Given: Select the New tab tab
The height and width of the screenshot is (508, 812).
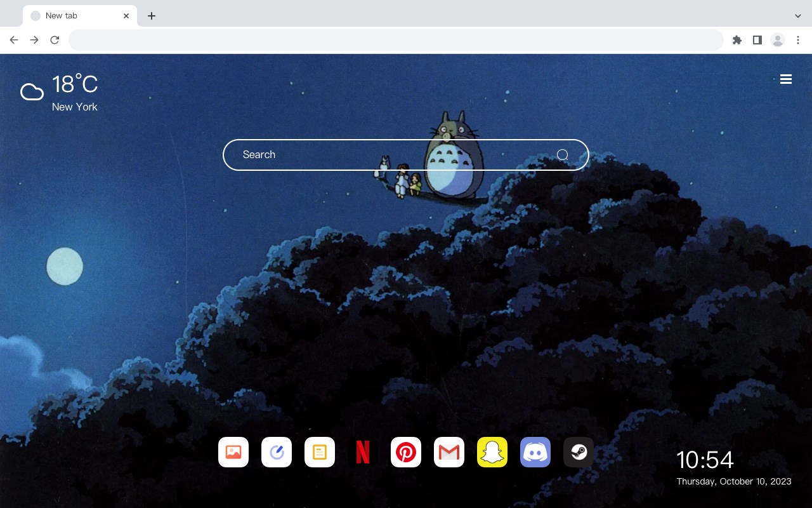Looking at the screenshot, I should tap(80, 16).
